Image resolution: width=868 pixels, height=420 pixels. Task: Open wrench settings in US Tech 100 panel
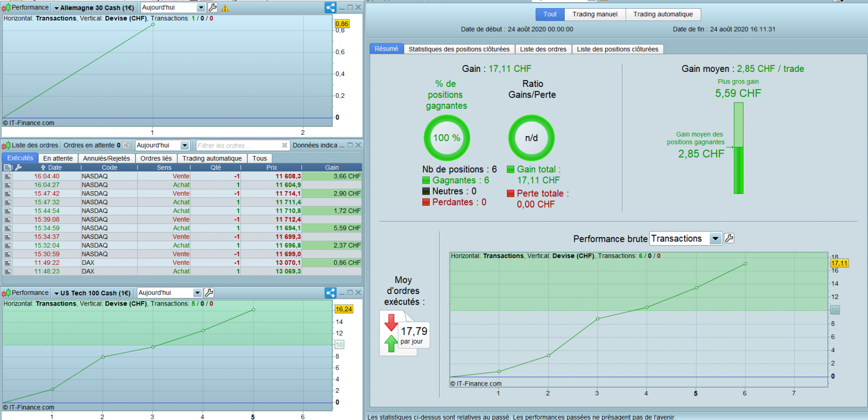click(209, 293)
